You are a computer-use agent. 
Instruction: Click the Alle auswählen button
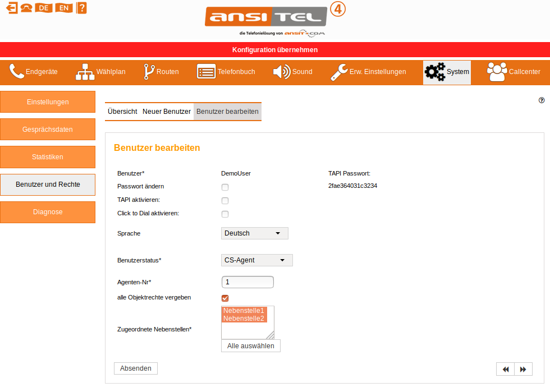pos(250,346)
